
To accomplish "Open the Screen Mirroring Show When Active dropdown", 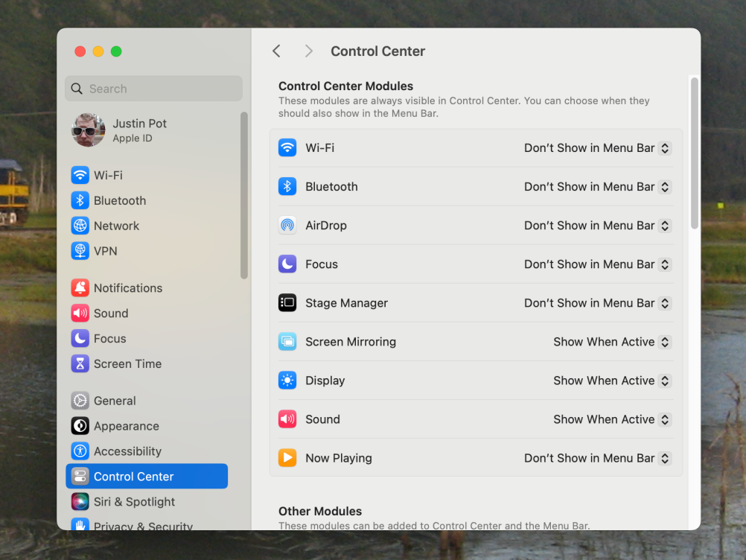I will tap(610, 341).
